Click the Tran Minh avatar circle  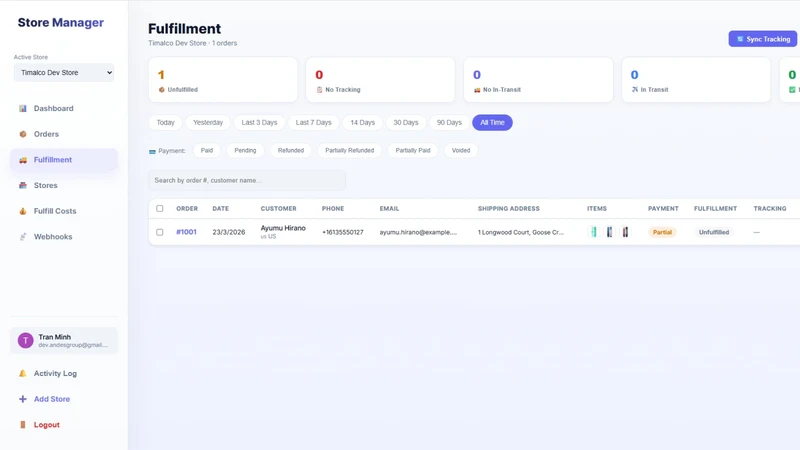(x=26, y=340)
